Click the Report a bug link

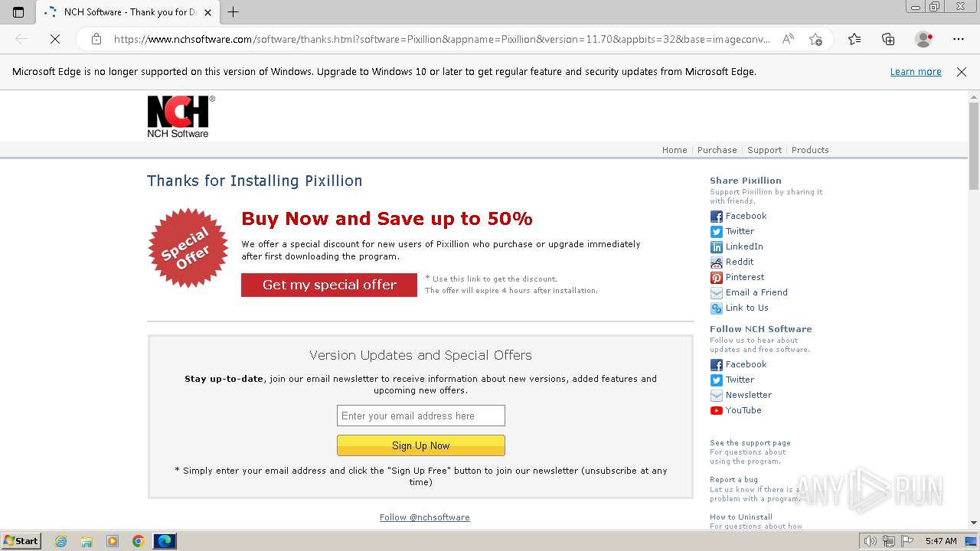(733, 480)
